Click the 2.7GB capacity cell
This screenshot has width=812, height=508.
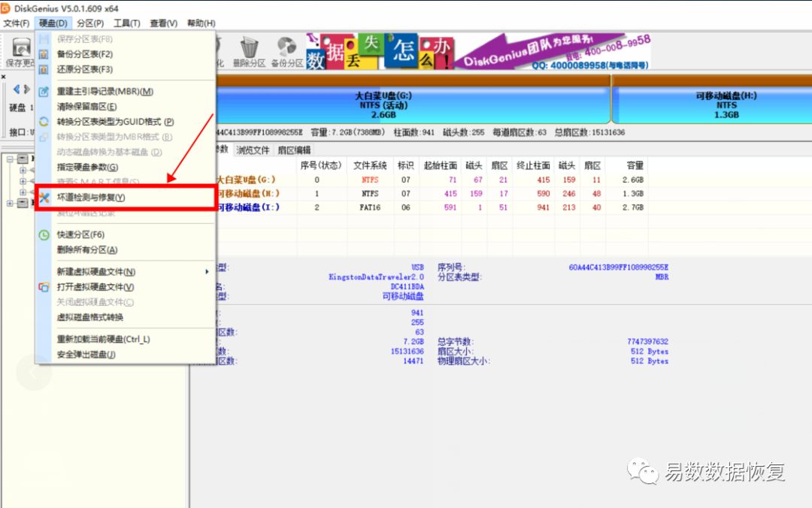pyautogui.click(x=633, y=207)
